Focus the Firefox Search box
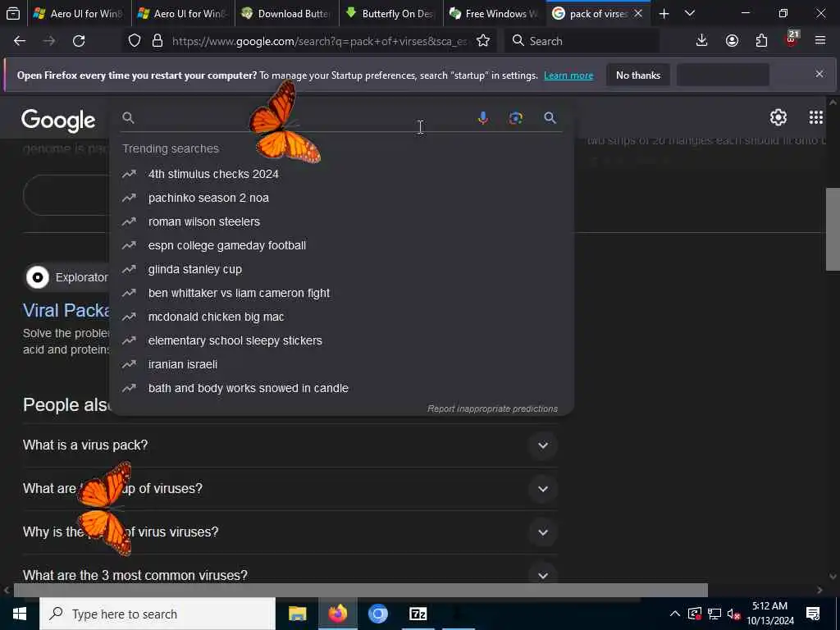840x630 pixels. coord(582,41)
